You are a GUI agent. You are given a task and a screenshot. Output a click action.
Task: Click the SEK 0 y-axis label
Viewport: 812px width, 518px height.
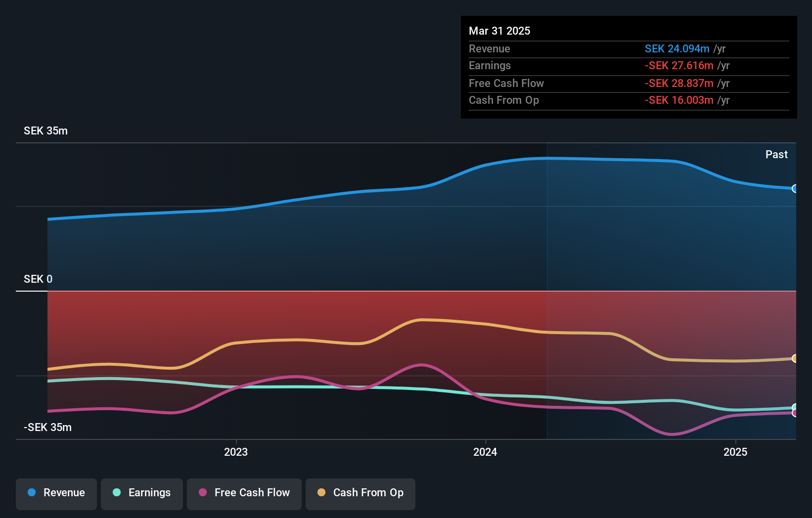[x=38, y=279]
